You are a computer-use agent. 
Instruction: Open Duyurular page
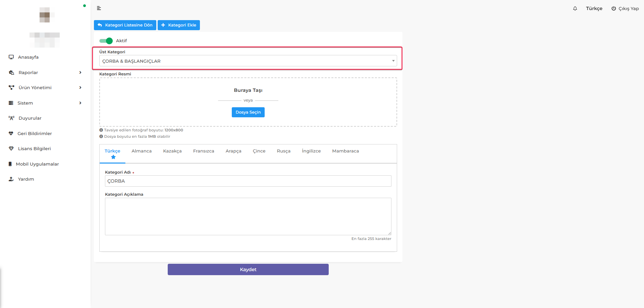click(x=30, y=118)
